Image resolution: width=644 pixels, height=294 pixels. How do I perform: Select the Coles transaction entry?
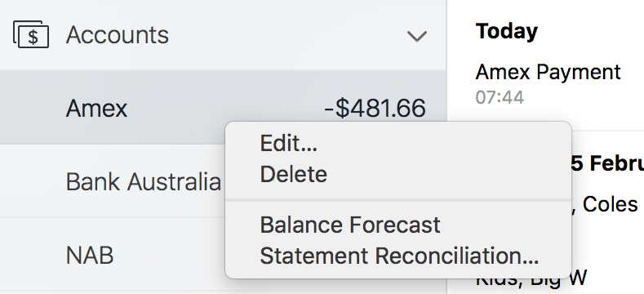608,204
